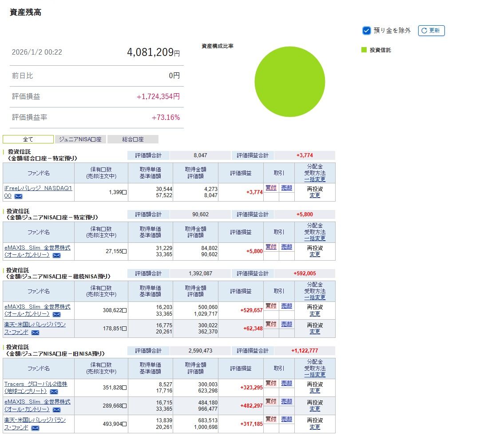
Task: Click 買付 in the 178,851口 楽天 row
Action: click(x=271, y=324)
